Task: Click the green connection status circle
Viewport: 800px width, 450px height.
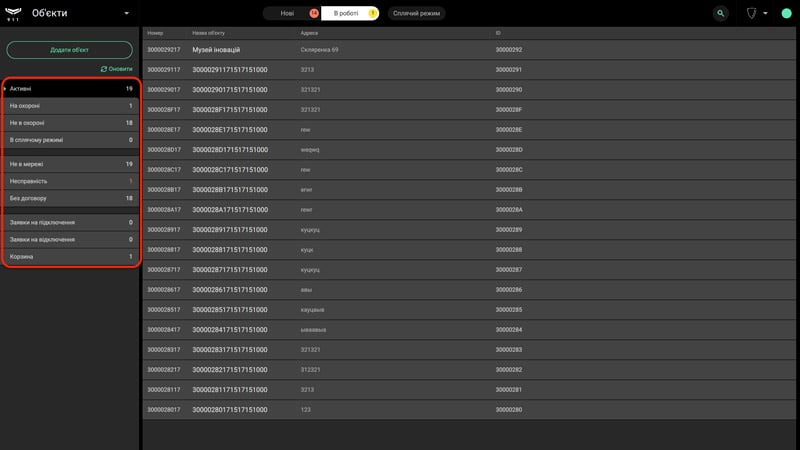Action: (x=786, y=13)
